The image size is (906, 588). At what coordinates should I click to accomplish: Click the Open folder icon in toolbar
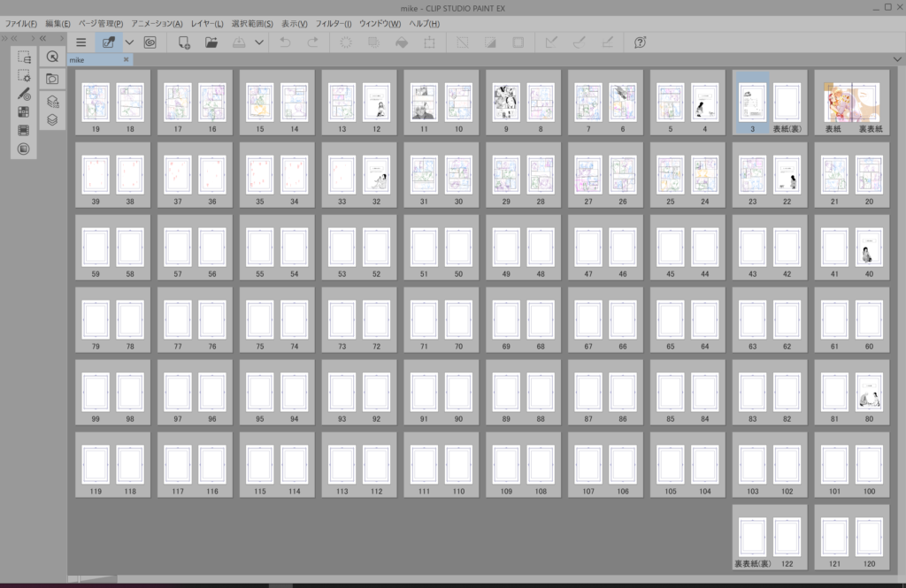click(211, 42)
